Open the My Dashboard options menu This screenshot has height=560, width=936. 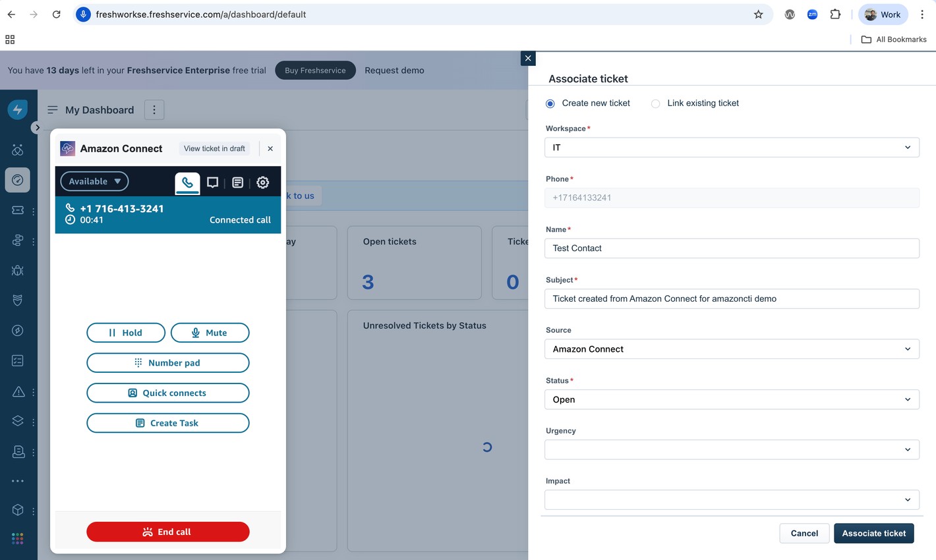point(154,109)
